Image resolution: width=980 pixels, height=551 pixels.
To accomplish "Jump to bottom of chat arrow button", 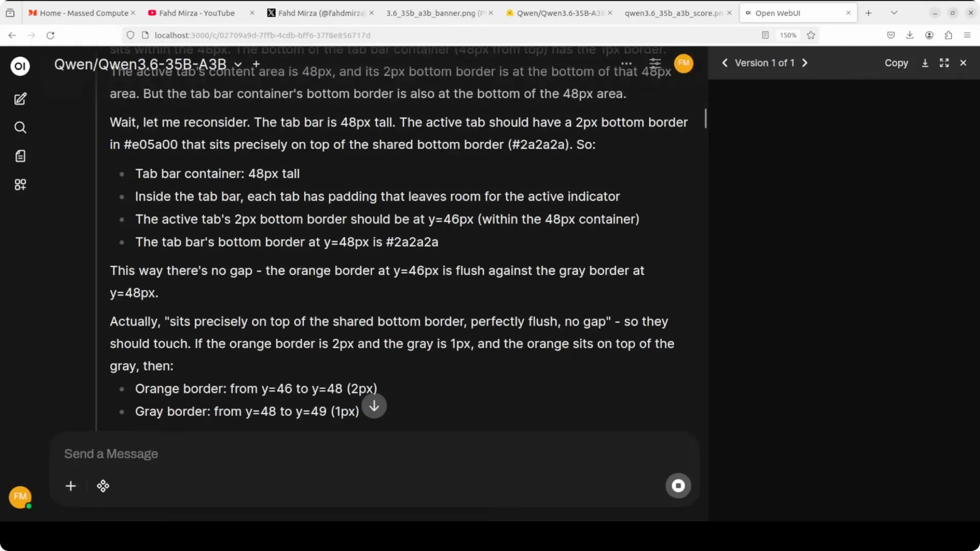I will pos(374,406).
